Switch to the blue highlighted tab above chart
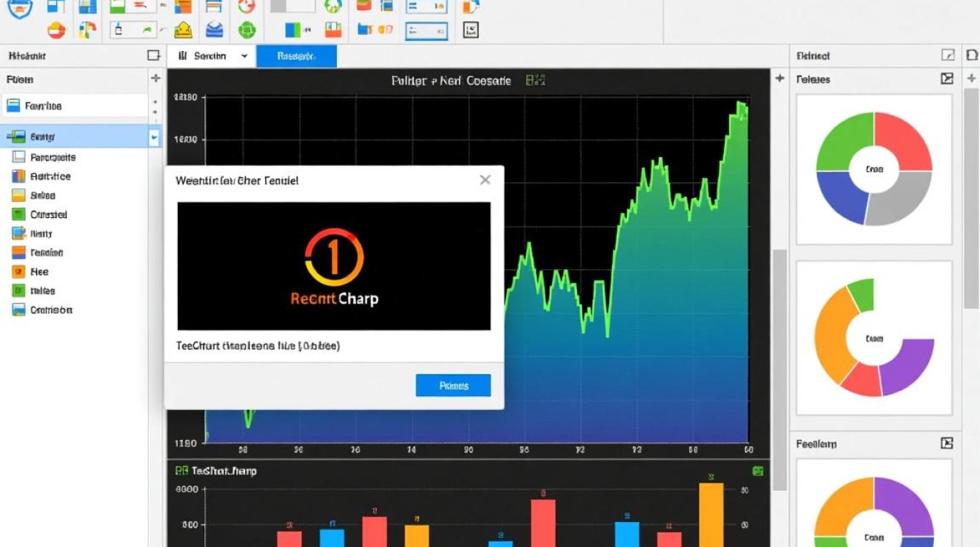 (x=296, y=56)
